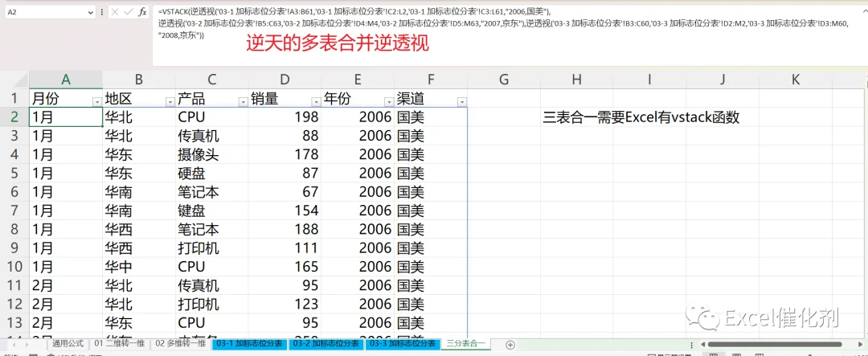Click the previous sheet navigation arrow
Viewport: 868px width, 356px height.
click(x=12, y=345)
